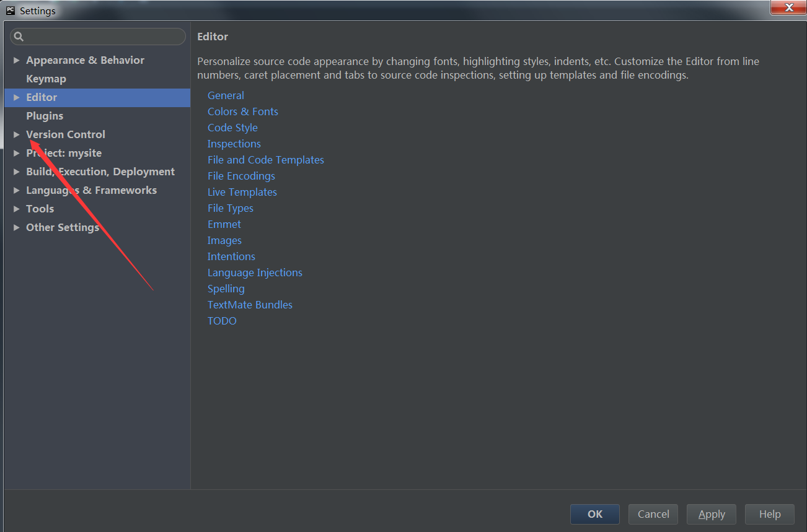Select Keymap in settings tree

(x=46, y=79)
